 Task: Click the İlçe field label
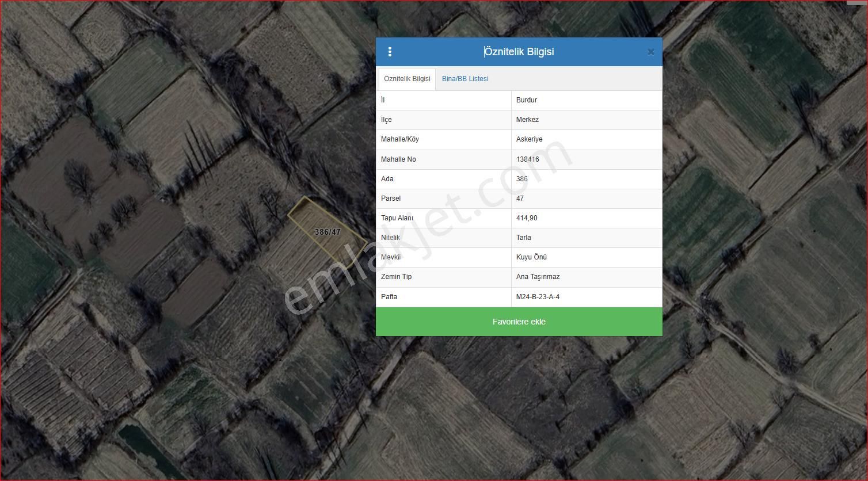click(386, 120)
